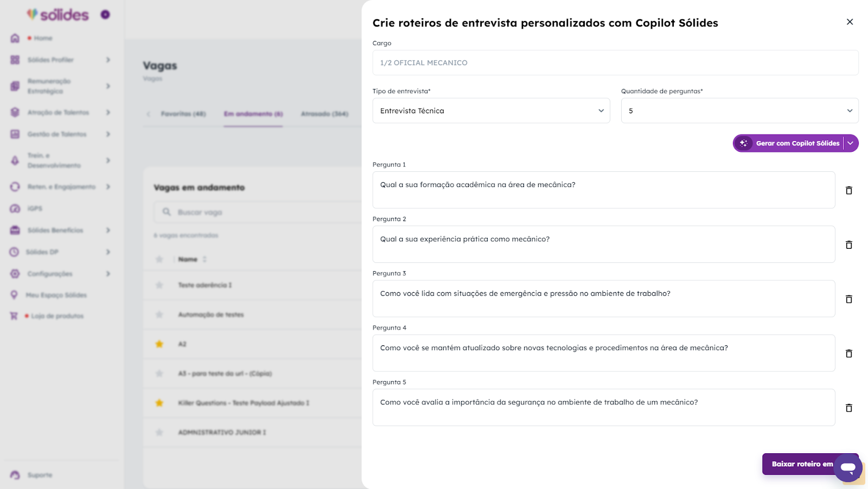Click the Suporte icon at sidebar bottom

(15, 475)
